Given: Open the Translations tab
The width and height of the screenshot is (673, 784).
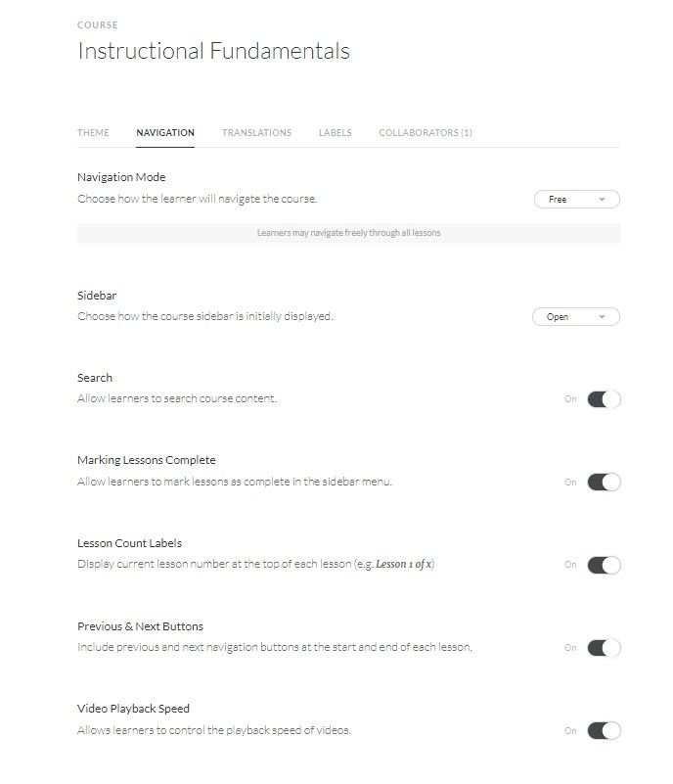Looking at the screenshot, I should click(256, 133).
